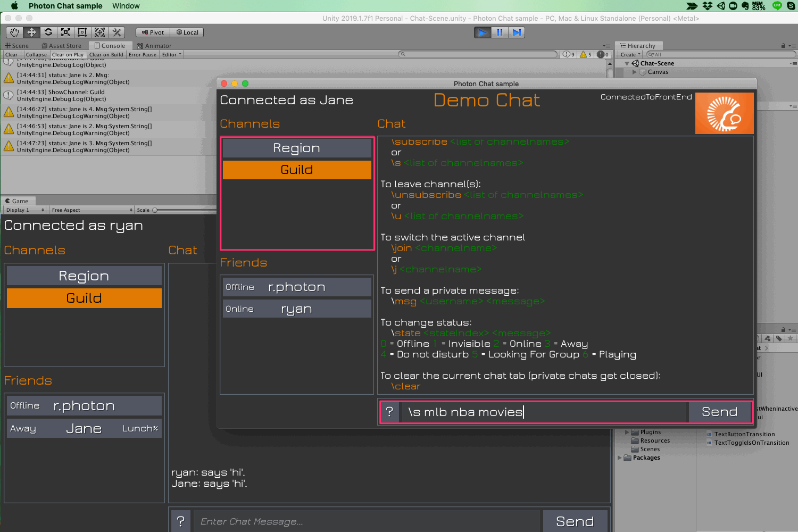Click friend Jane in ryan Game view
The height and width of the screenshot is (532, 798).
pyautogui.click(x=84, y=428)
